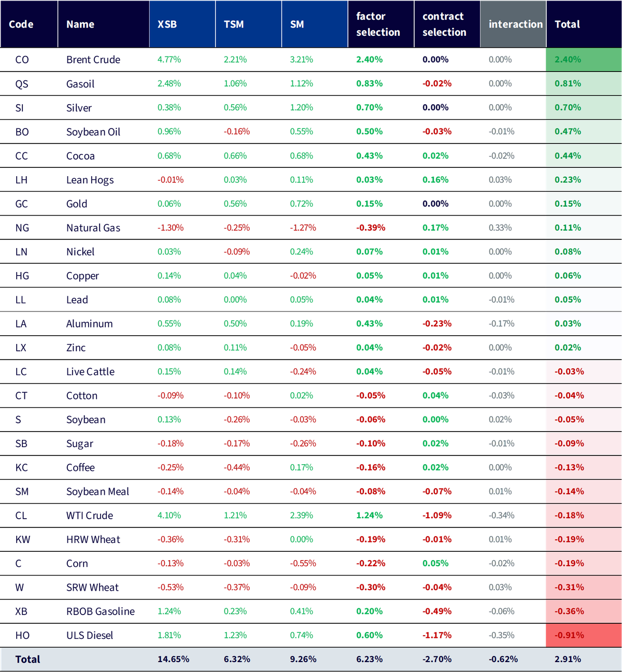Click Silver's SM value 1.20%
The height and width of the screenshot is (672, 622).
302,108
